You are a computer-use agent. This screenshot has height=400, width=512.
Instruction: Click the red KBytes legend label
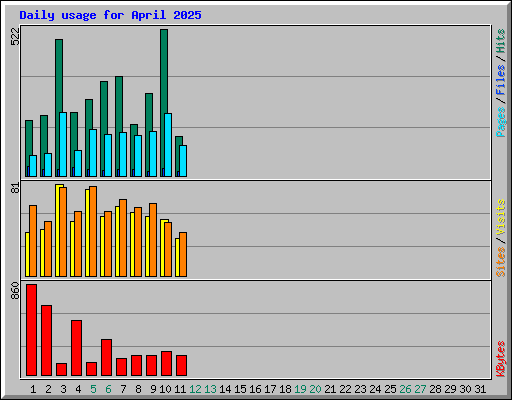coord(500,359)
